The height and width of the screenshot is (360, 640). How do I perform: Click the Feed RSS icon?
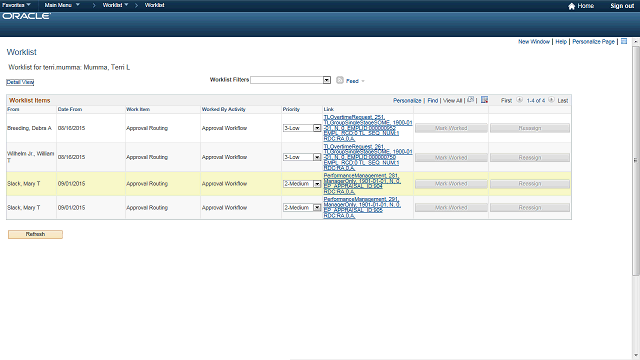click(340, 80)
